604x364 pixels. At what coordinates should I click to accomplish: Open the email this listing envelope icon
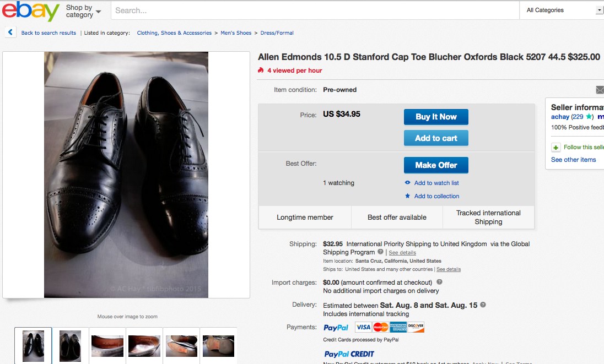600,89
